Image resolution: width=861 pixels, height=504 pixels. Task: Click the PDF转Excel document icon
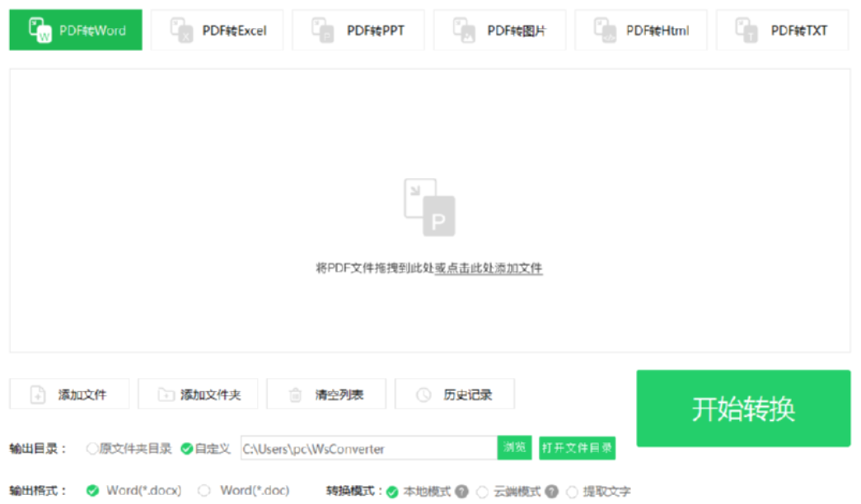182,30
